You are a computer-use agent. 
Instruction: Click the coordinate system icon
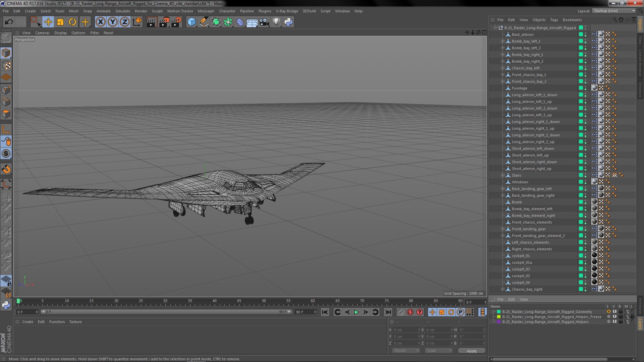click(x=137, y=22)
